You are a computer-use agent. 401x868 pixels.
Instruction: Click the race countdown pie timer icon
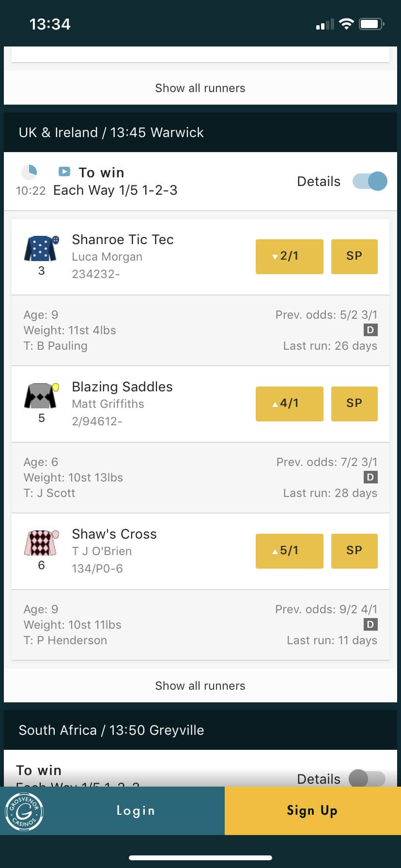[x=31, y=172]
